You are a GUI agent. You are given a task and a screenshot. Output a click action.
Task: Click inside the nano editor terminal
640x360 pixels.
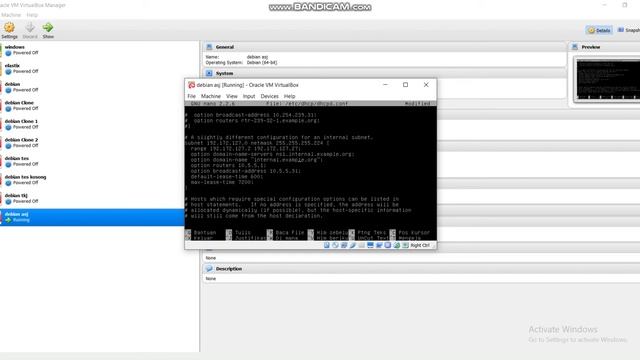click(310, 171)
